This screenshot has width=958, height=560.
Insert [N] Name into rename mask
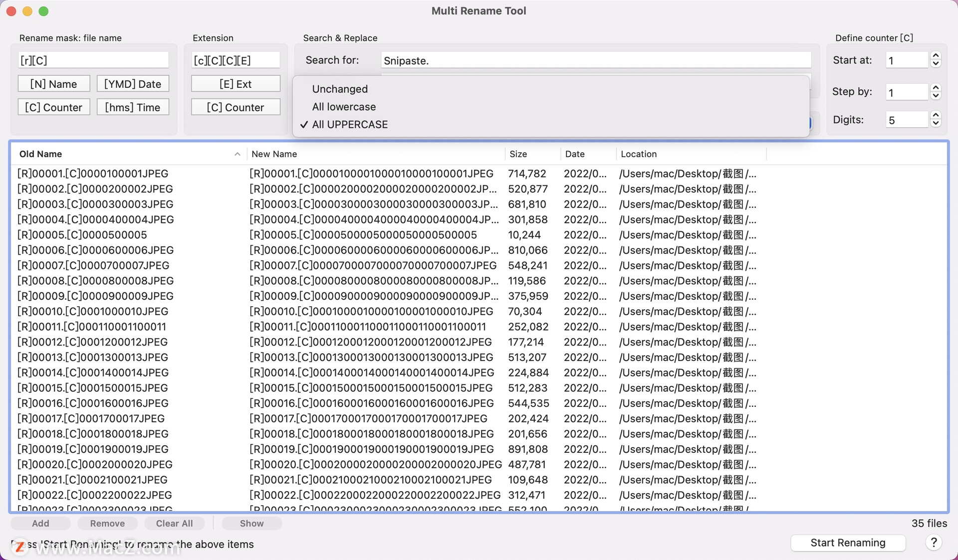click(x=54, y=84)
